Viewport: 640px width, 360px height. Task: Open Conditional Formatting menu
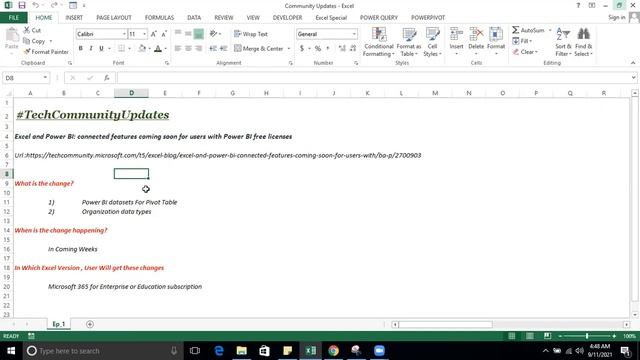(x=379, y=42)
